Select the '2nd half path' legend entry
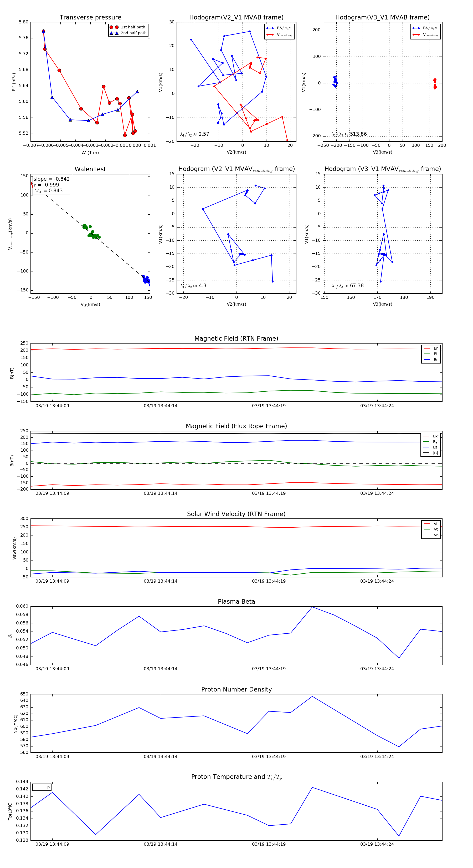Image resolution: width=473 pixels, height=868 pixels. pyautogui.click(x=128, y=33)
